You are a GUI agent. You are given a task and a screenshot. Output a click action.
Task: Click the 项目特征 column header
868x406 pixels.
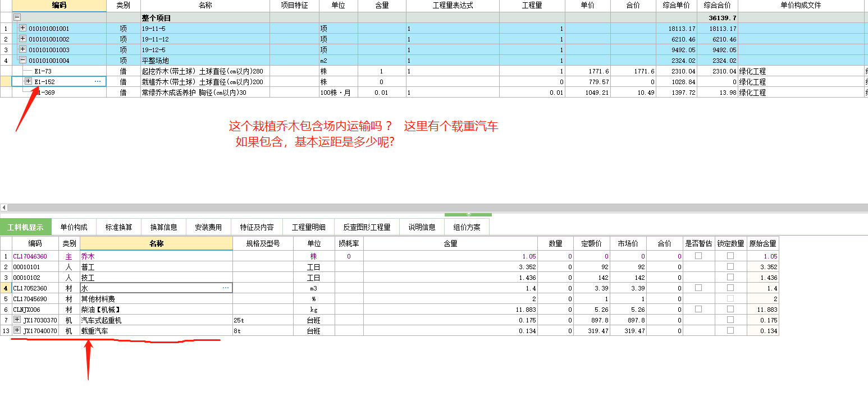(294, 6)
